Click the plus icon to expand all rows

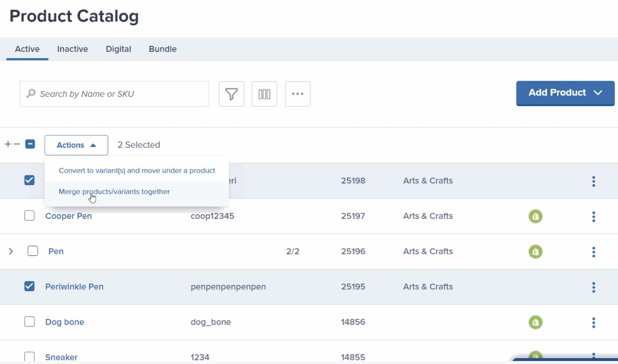tap(8, 144)
